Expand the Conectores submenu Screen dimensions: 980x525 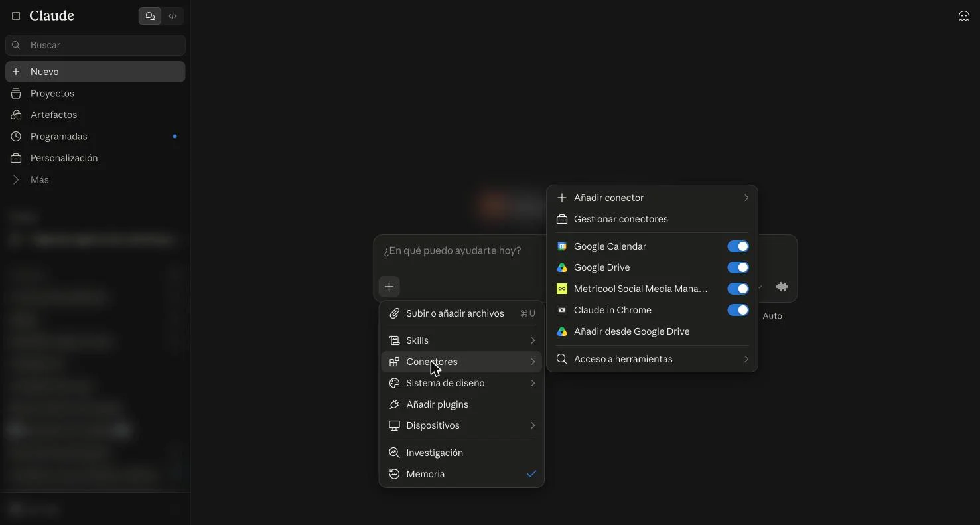(461, 362)
